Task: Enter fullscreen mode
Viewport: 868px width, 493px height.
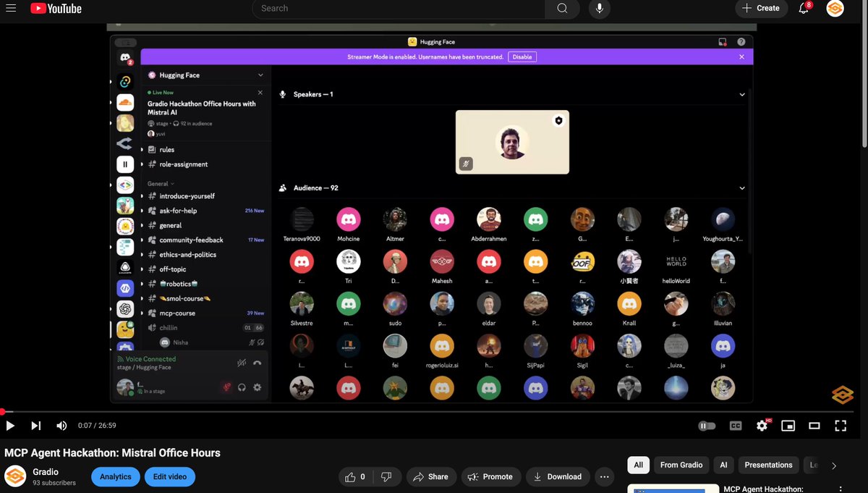Action: [841, 426]
